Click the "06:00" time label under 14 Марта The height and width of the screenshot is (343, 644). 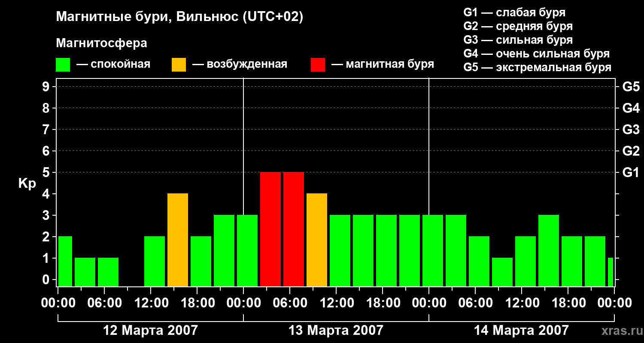click(x=475, y=303)
